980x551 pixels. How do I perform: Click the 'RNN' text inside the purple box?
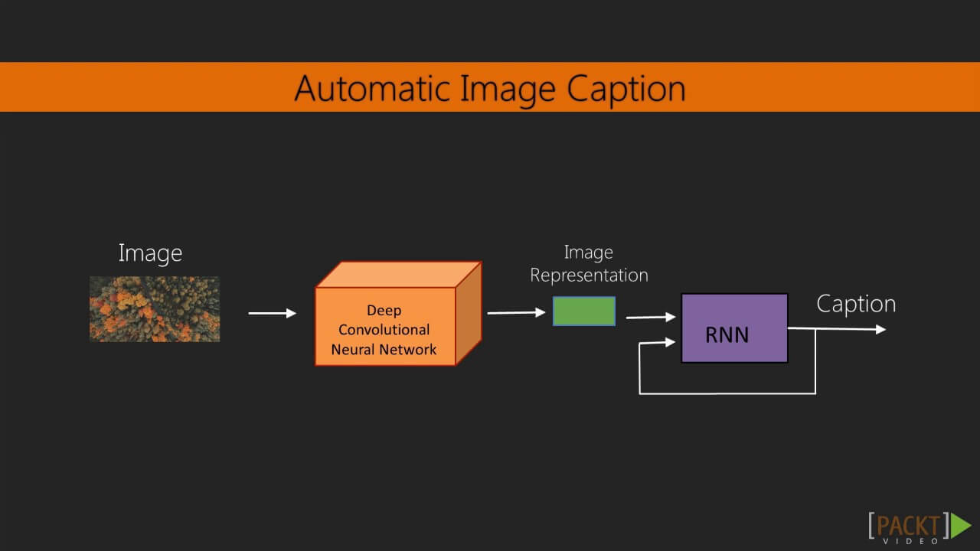click(x=727, y=334)
